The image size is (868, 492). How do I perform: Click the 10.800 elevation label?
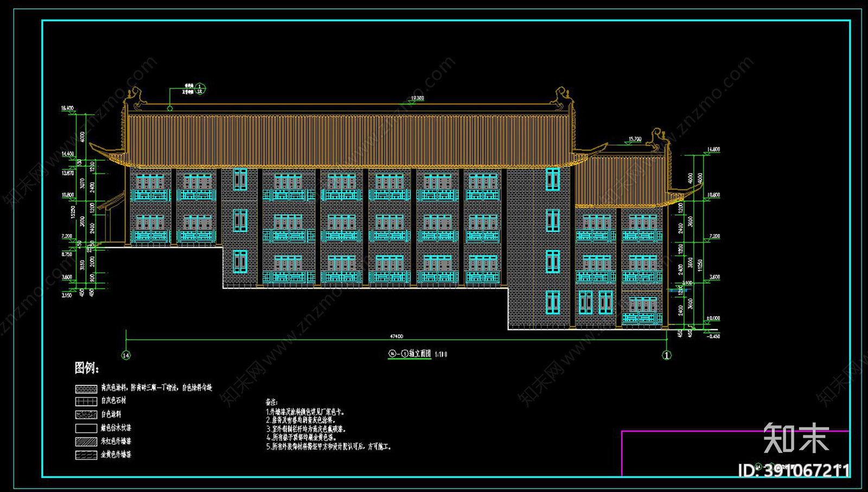(67, 195)
